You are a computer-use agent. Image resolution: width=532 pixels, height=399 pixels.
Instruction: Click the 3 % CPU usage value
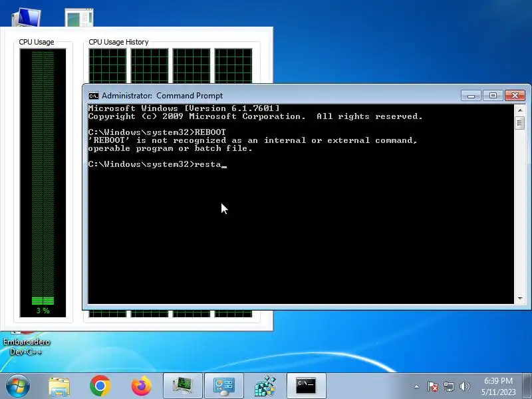point(43,311)
